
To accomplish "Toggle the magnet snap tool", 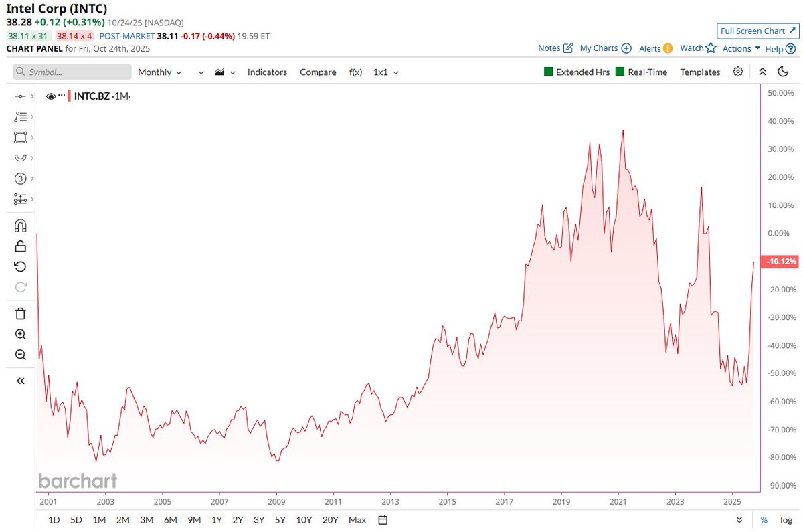I will click(x=20, y=226).
